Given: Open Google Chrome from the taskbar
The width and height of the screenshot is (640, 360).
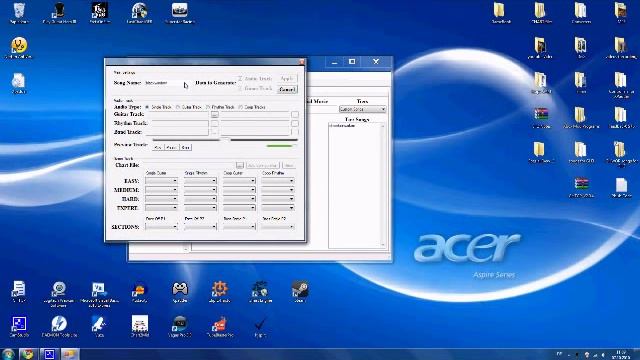Looking at the screenshot, I should (28, 354).
